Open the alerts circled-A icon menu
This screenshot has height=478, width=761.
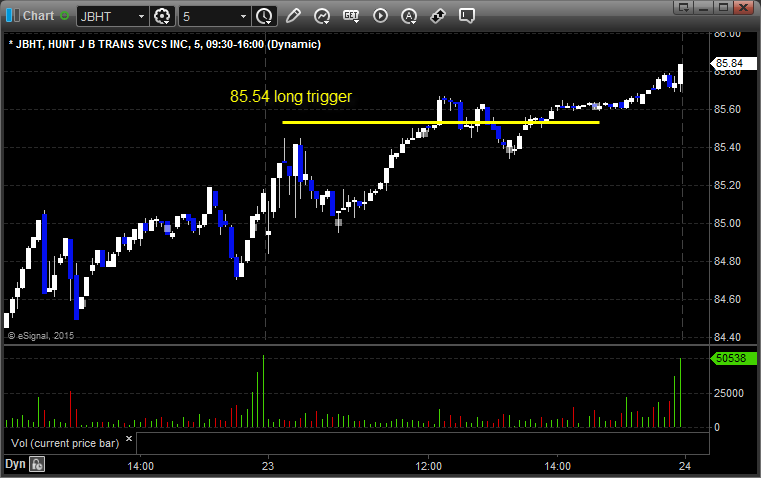[x=409, y=16]
